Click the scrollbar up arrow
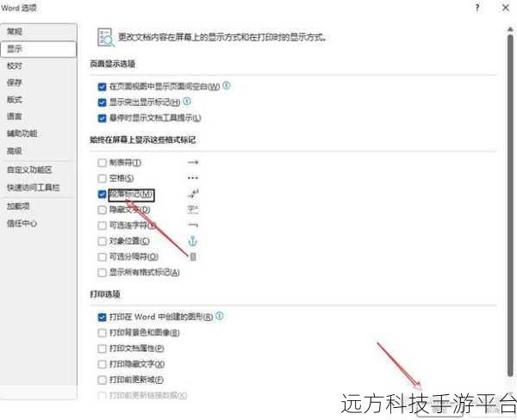 [510, 29]
